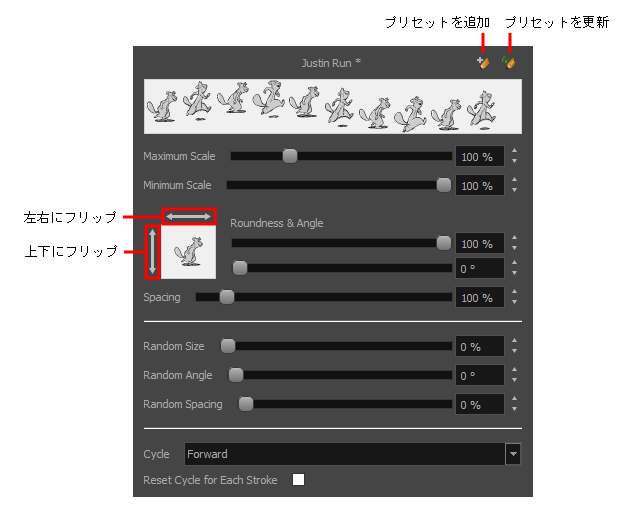Click the Reset Cycle for Each Stroke label

point(210,480)
